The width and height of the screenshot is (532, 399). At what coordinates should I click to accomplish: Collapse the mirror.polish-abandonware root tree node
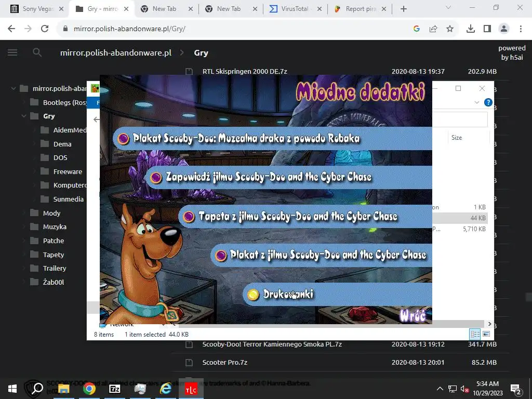pyautogui.click(x=13, y=88)
